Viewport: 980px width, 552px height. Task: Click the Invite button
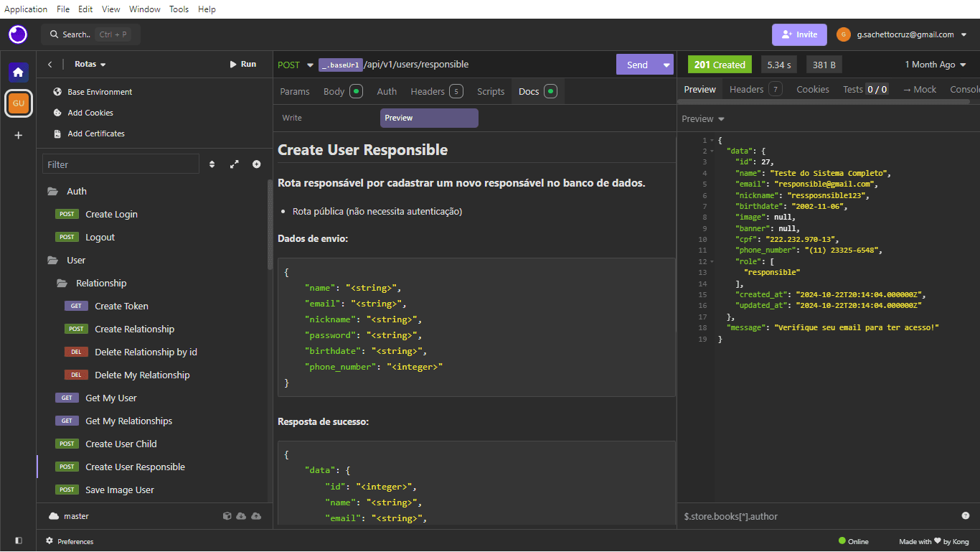799,34
